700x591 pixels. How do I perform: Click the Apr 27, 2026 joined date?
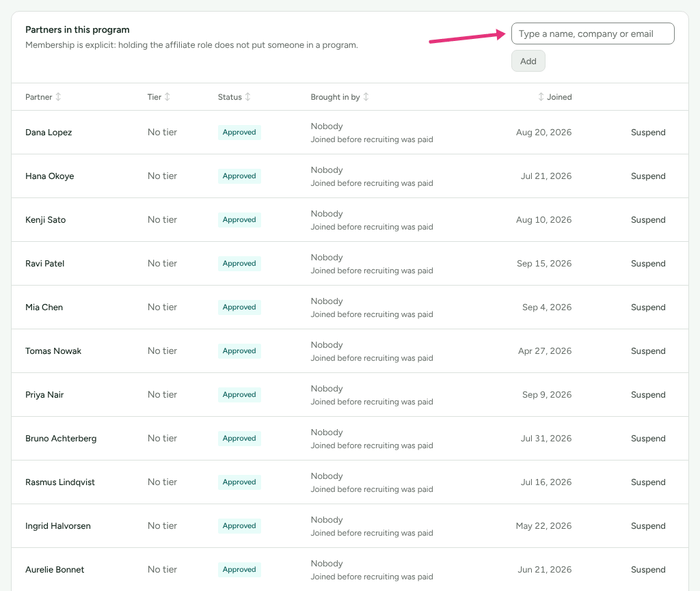[545, 351]
